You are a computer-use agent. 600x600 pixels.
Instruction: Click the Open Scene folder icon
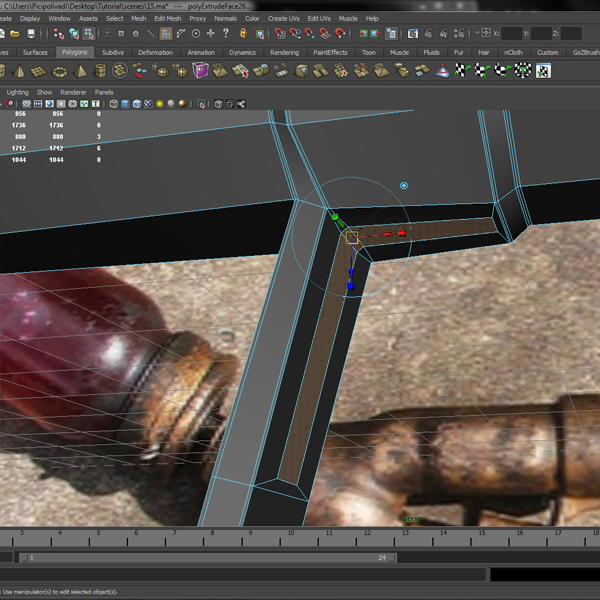click(15, 34)
